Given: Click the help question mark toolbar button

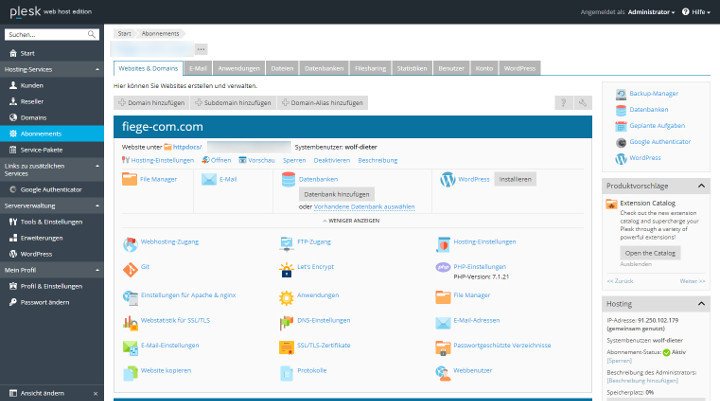Looking at the screenshot, I should tap(563, 103).
